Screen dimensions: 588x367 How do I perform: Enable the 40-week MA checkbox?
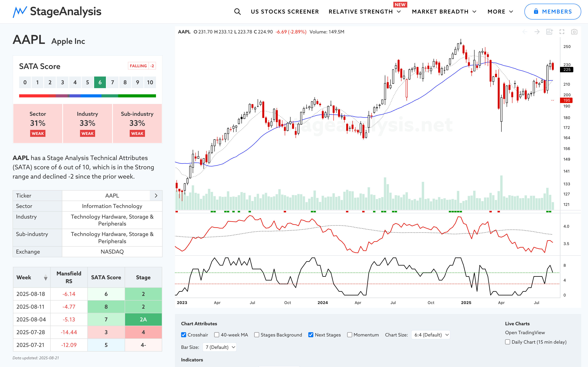pos(217,335)
